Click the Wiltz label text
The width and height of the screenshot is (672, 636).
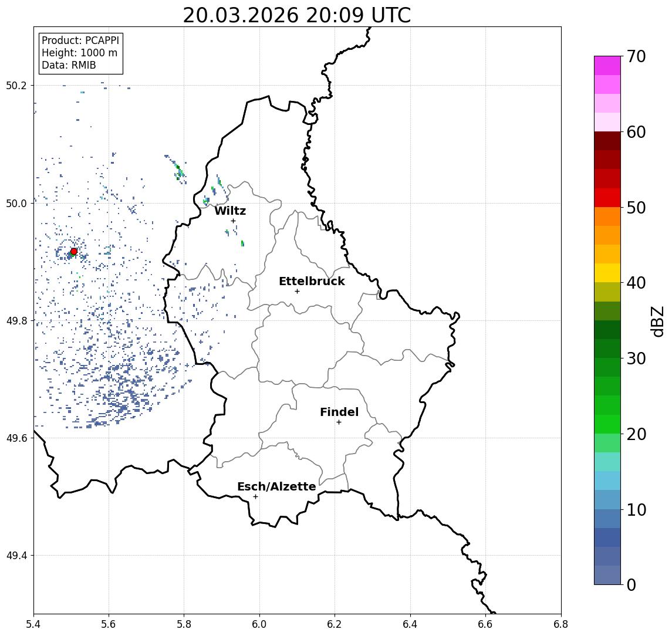(230, 211)
